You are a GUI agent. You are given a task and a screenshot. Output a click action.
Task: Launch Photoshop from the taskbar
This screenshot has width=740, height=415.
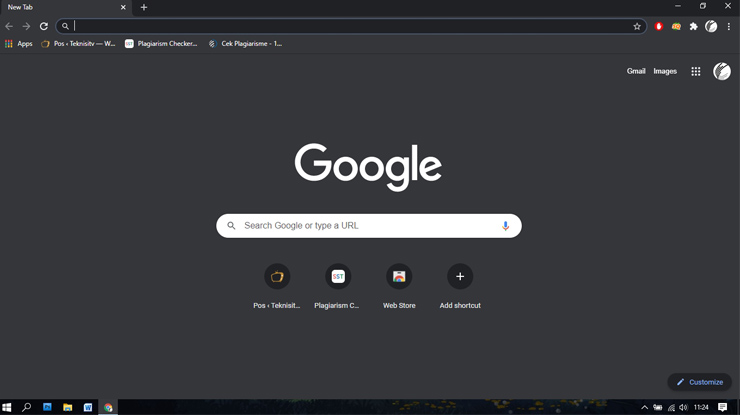coord(47,407)
